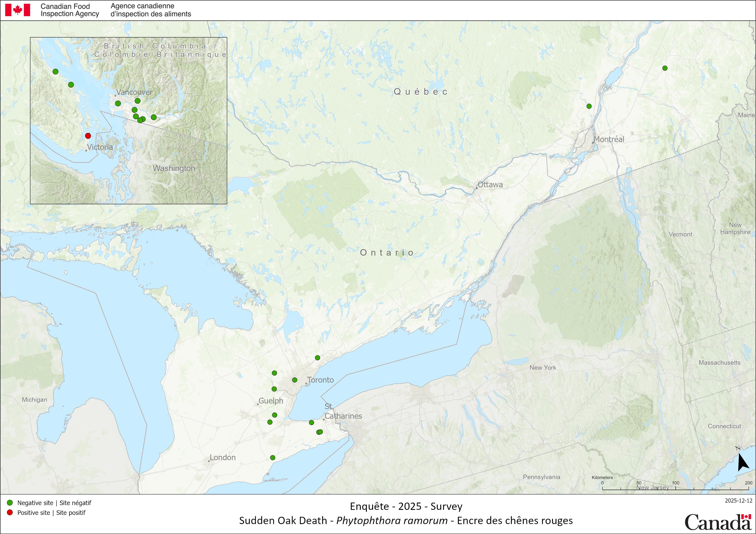Viewport: 756px width, 534px height.
Task: Click the Guelph city label
Action: pos(271,401)
